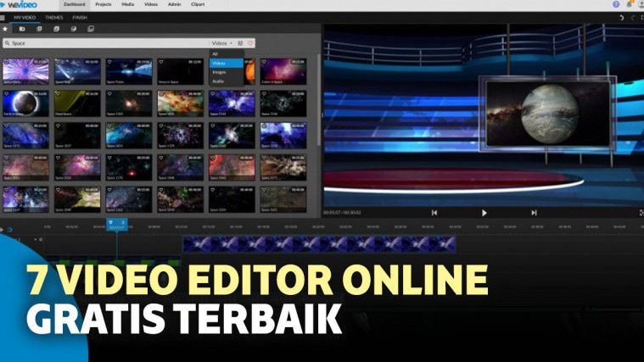Open the Videos media type dropdown
Image resolution: width=644 pixels, height=362 pixels.
pos(221,43)
